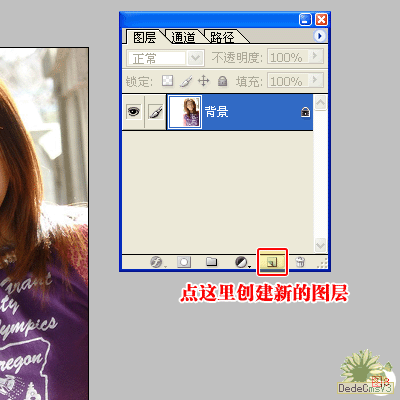Click the add layer mask icon

click(184, 262)
